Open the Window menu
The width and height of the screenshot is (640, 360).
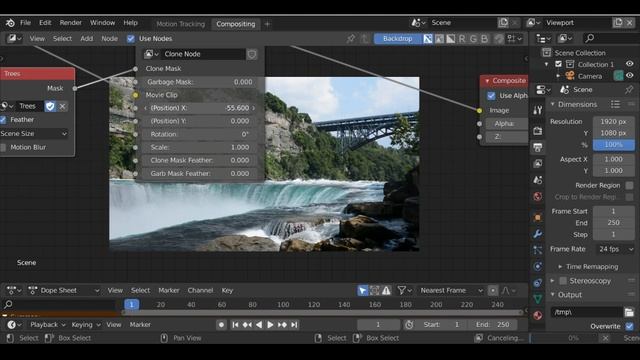[x=102, y=23]
